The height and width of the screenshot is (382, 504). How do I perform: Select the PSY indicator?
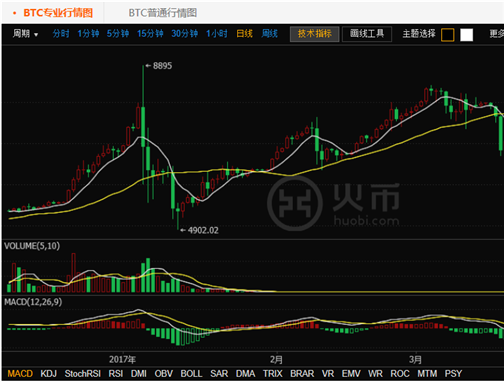pyautogui.click(x=453, y=374)
